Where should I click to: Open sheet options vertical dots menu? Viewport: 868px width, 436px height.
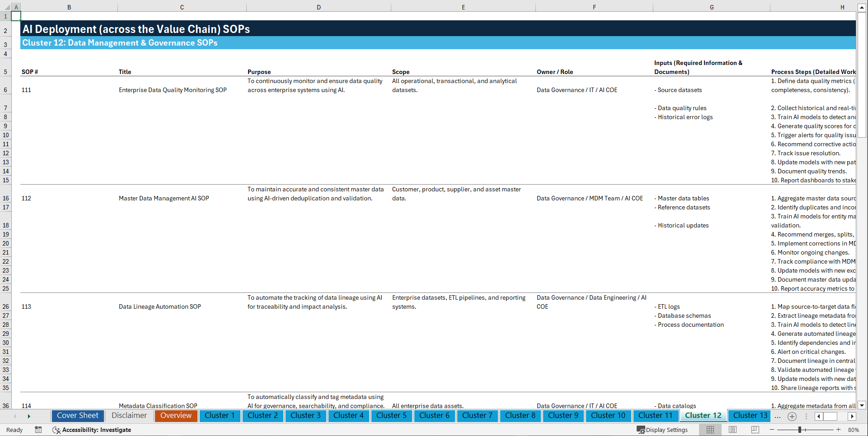[807, 416]
